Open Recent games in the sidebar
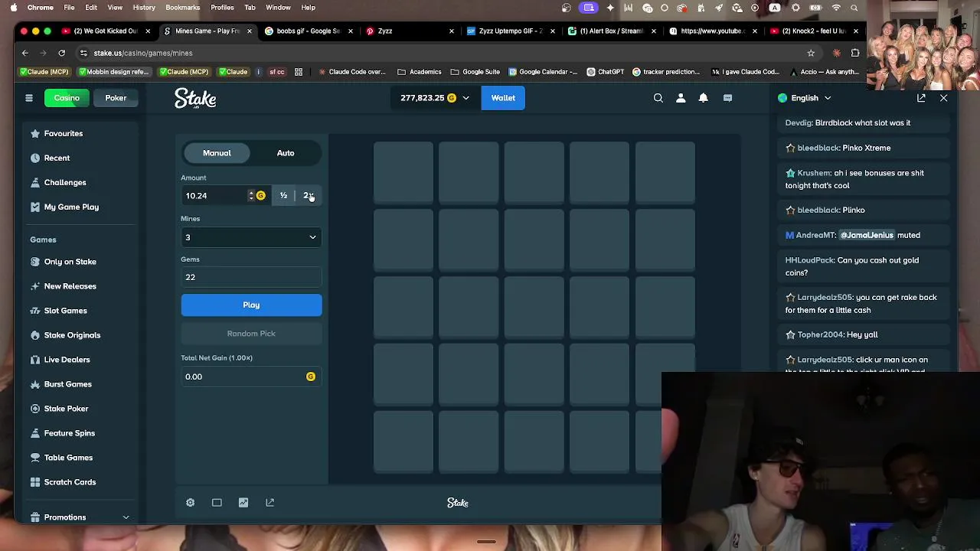 click(x=57, y=158)
